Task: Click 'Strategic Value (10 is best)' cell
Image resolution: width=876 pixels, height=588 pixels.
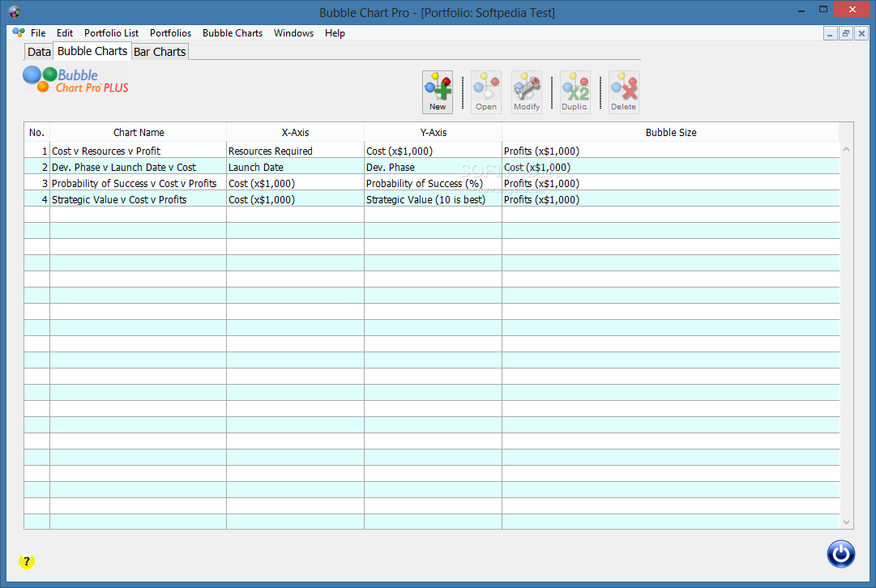Action: 433,199
